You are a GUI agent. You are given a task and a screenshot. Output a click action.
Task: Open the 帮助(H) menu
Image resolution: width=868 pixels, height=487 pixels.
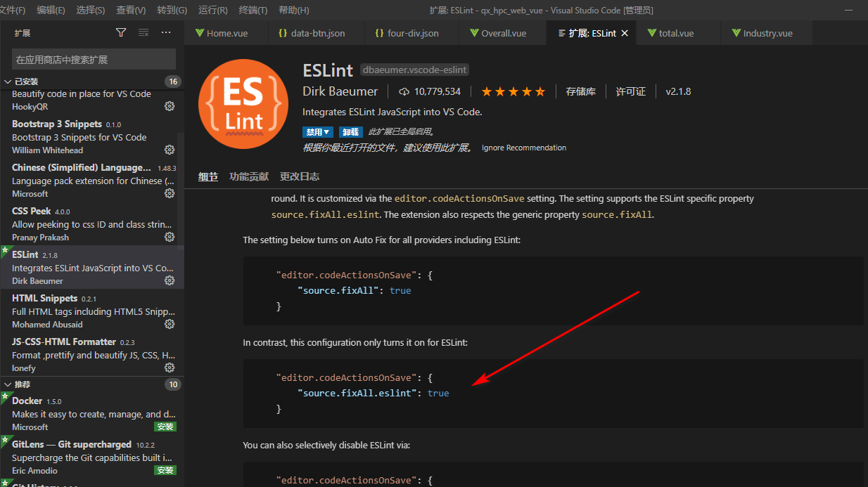(294, 10)
